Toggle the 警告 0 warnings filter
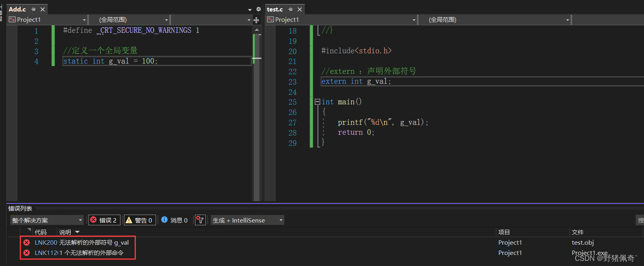Viewport: 644px width, 266px height. tap(140, 220)
